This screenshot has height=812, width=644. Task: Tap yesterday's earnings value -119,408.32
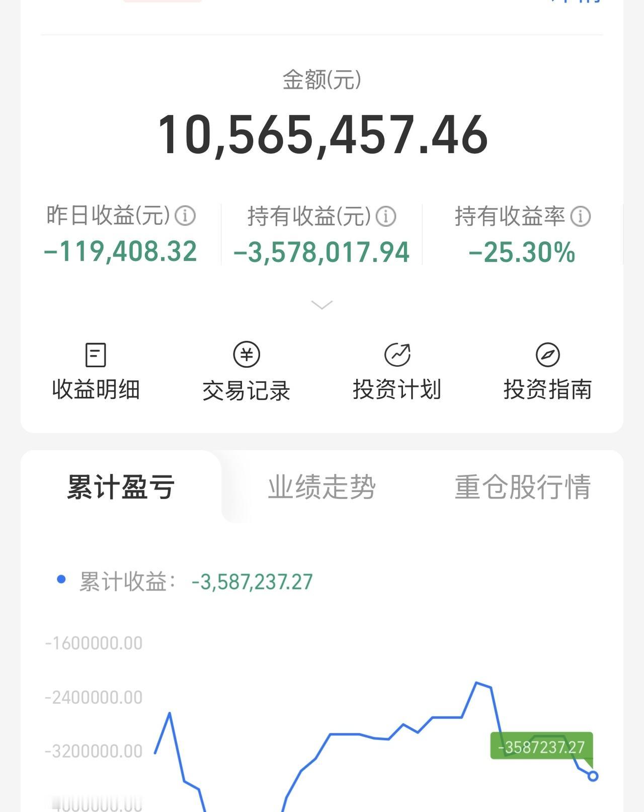[x=120, y=252]
